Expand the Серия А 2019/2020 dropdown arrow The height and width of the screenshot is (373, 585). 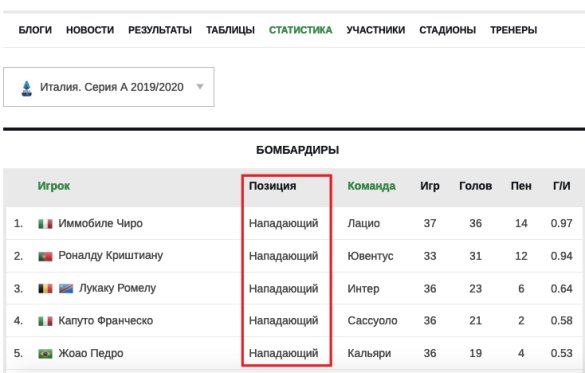(200, 87)
